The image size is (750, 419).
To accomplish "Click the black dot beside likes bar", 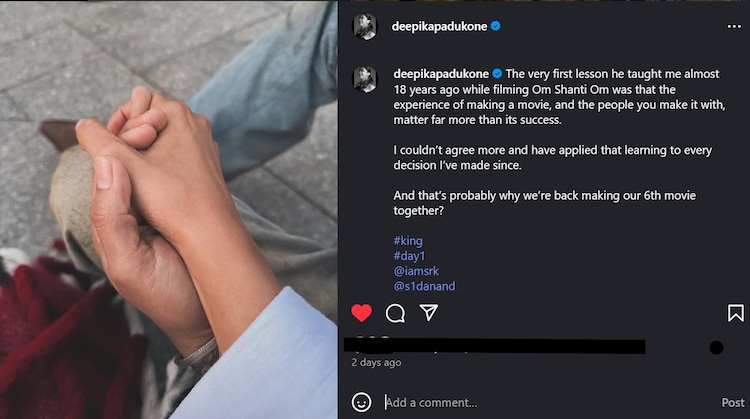I will [x=716, y=347].
